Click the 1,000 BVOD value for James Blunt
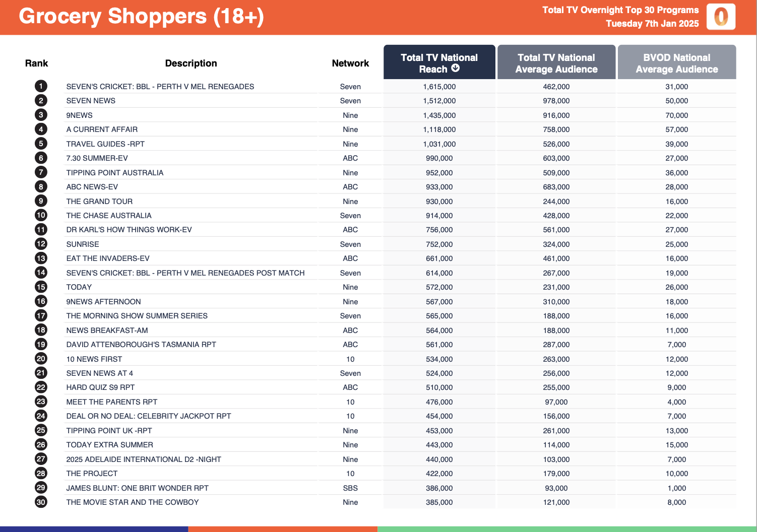 677,488
